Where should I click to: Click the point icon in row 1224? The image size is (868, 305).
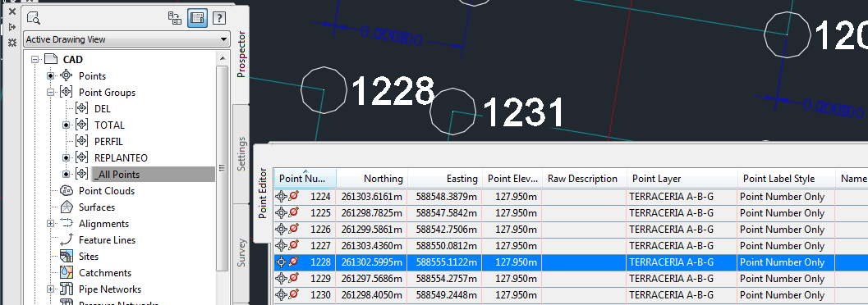281,196
